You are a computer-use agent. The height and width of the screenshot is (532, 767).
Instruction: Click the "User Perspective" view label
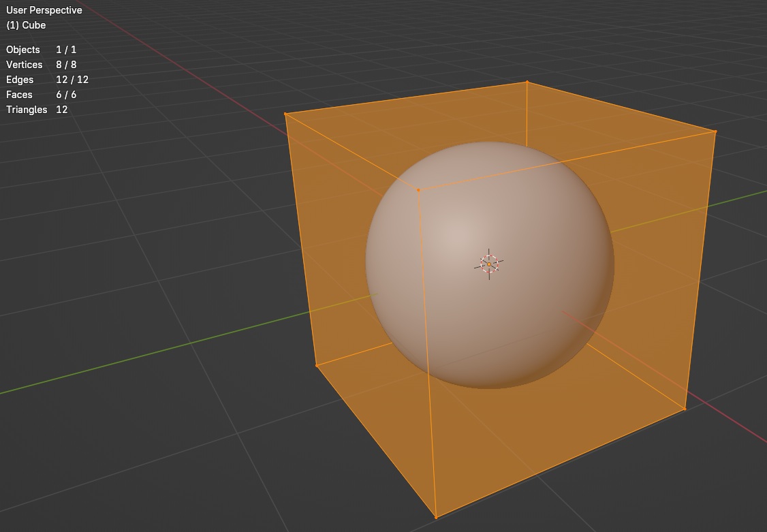click(44, 10)
